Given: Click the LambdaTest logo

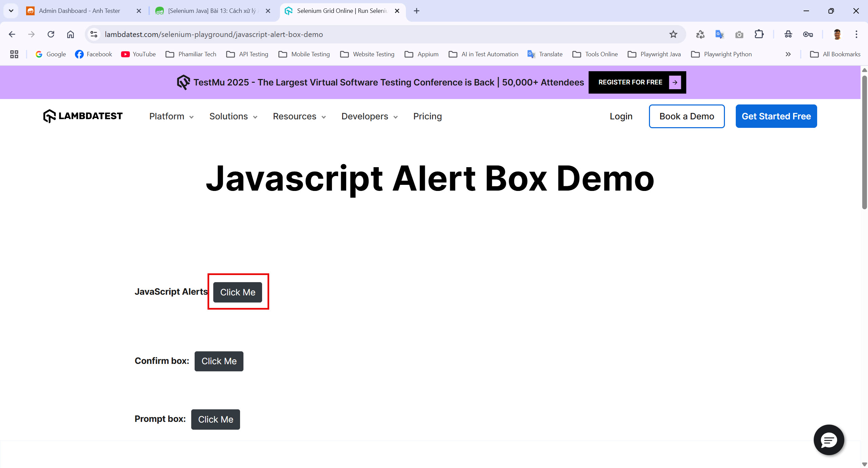Looking at the screenshot, I should tap(83, 116).
